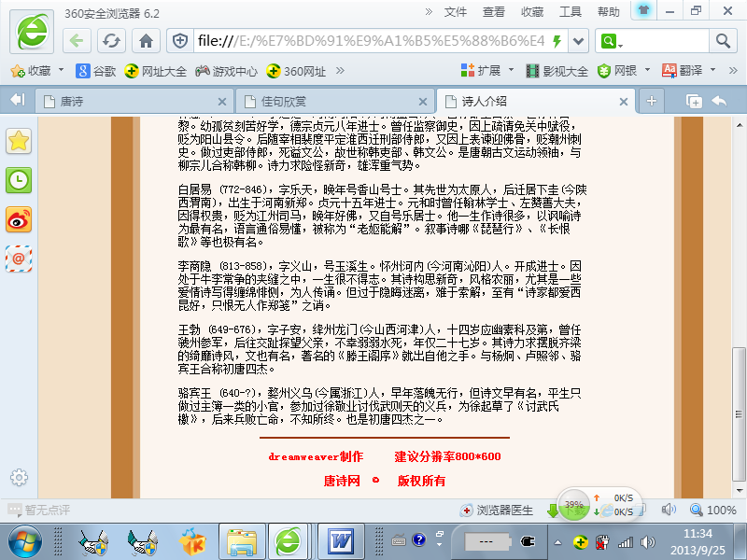
Task: Expand the 网银 dropdown arrow
Action: [646, 71]
